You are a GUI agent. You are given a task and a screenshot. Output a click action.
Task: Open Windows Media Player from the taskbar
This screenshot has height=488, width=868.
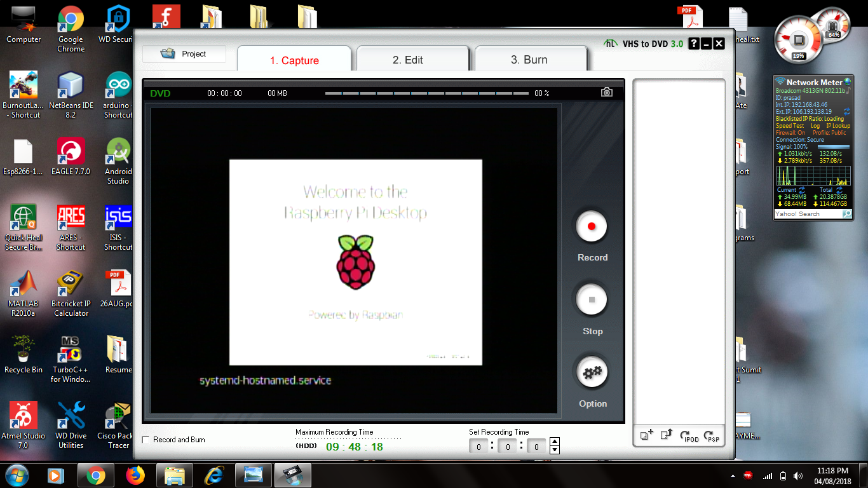pos(57,475)
